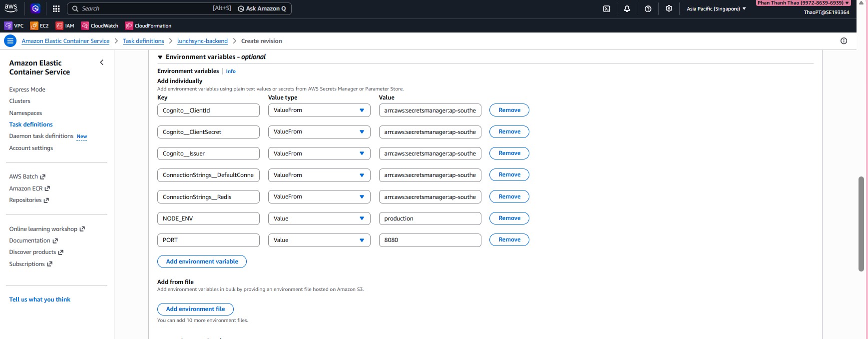Open the page info circle icon

pos(844,41)
